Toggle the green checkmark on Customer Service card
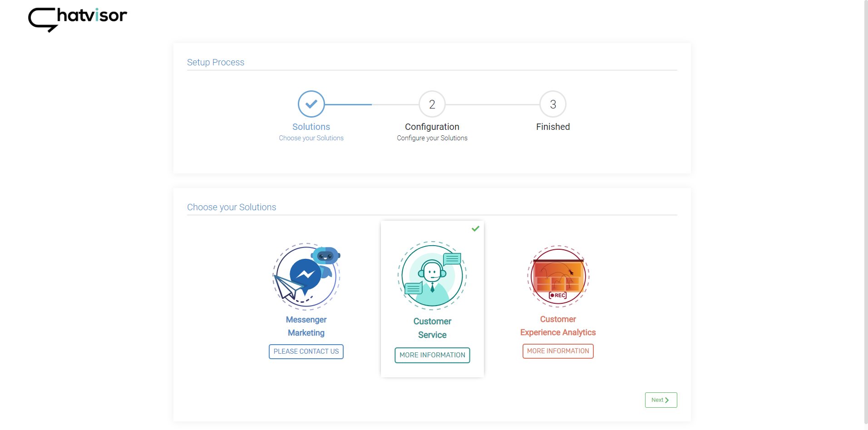This screenshot has width=868, height=430. (475, 228)
